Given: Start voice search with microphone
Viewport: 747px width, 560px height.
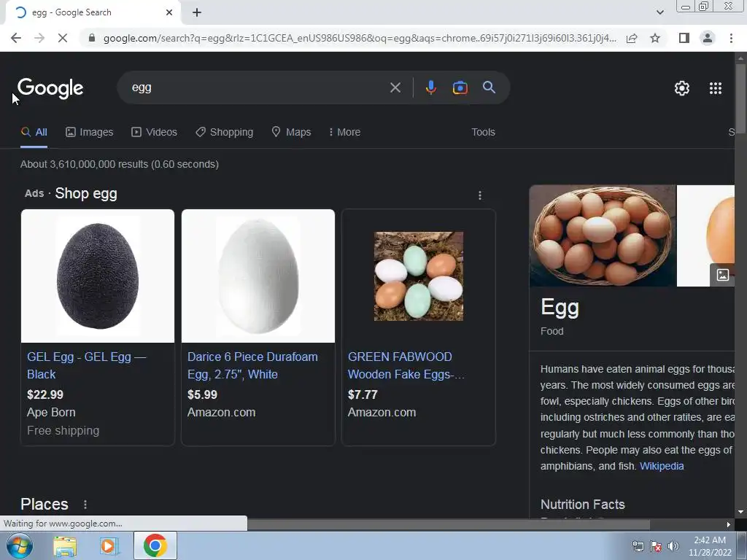Looking at the screenshot, I should click(x=430, y=87).
